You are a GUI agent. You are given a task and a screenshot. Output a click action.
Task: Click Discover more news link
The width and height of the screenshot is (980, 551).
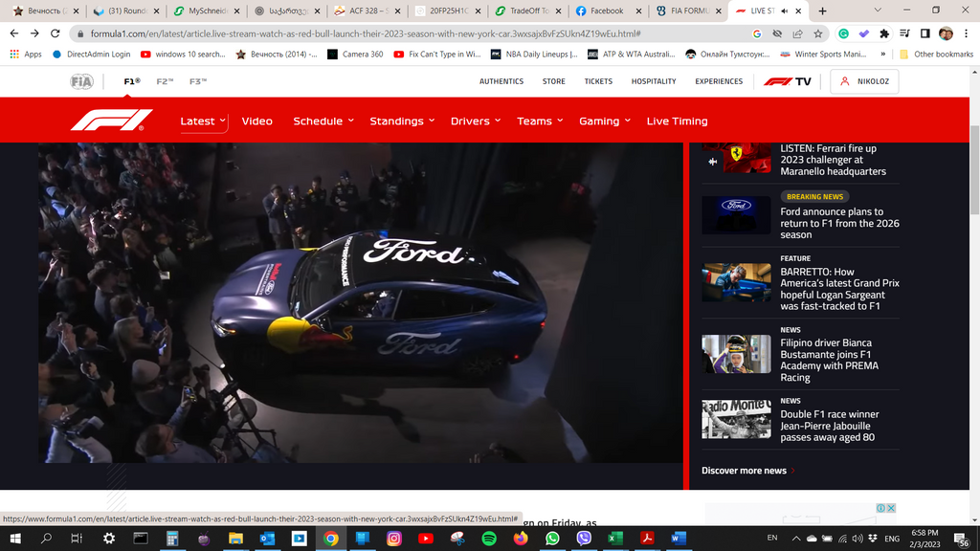[748, 471]
